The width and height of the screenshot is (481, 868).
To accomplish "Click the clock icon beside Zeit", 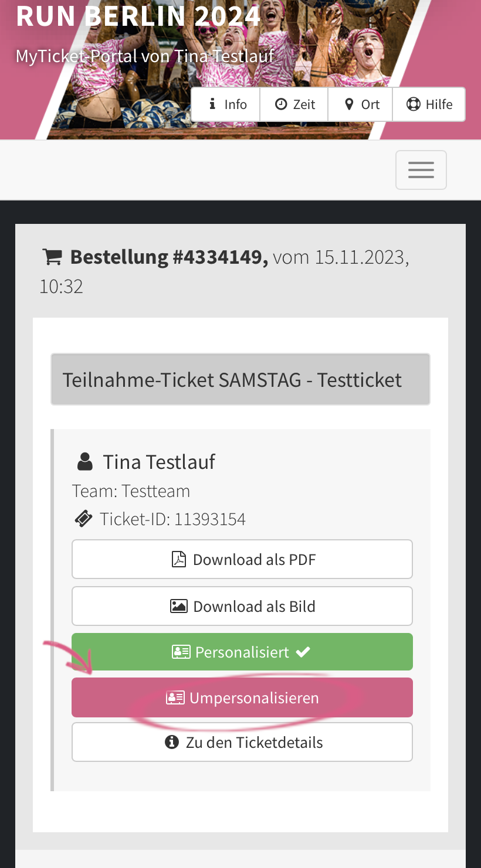I will coord(282,104).
